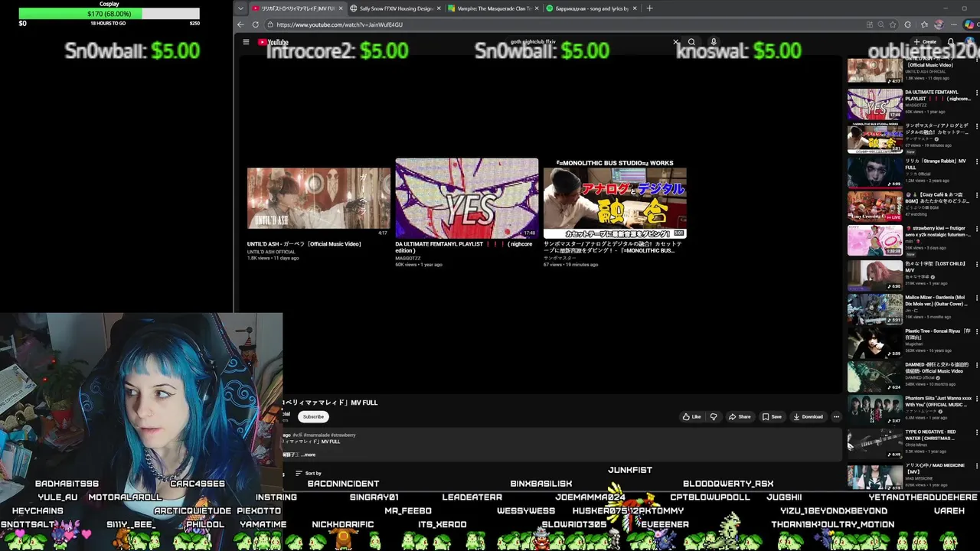Click the #strawberry hashtag

point(344,435)
